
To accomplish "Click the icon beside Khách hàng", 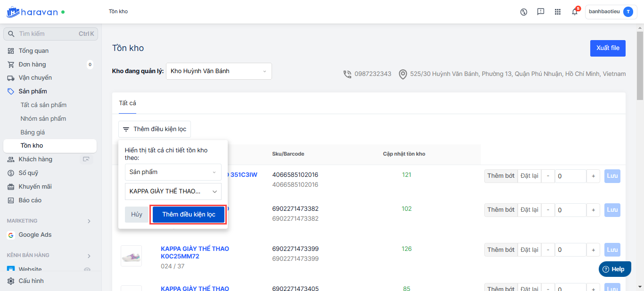I will [x=86, y=159].
